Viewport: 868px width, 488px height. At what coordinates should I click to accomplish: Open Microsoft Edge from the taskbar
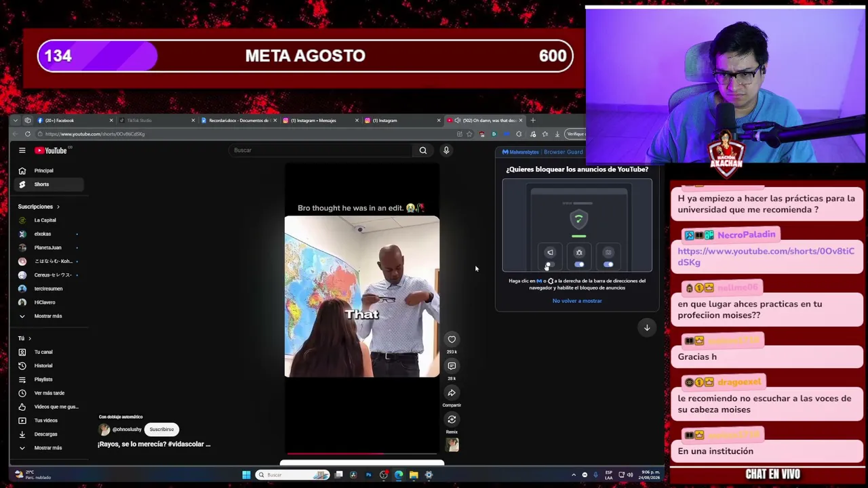click(x=399, y=475)
